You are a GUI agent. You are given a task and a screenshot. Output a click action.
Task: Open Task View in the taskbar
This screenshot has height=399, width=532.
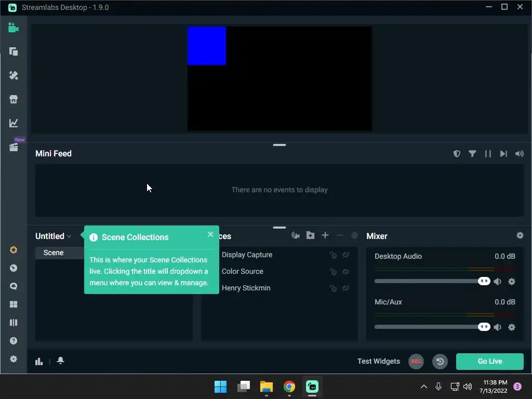244,387
